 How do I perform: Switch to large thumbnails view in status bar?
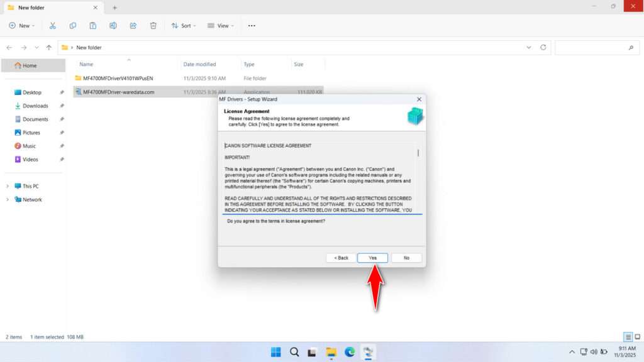636,337
